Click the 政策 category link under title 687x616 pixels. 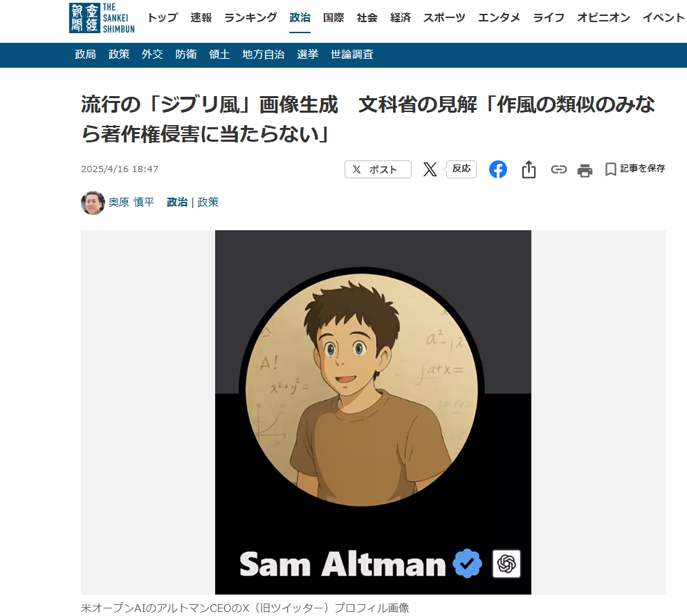208,203
